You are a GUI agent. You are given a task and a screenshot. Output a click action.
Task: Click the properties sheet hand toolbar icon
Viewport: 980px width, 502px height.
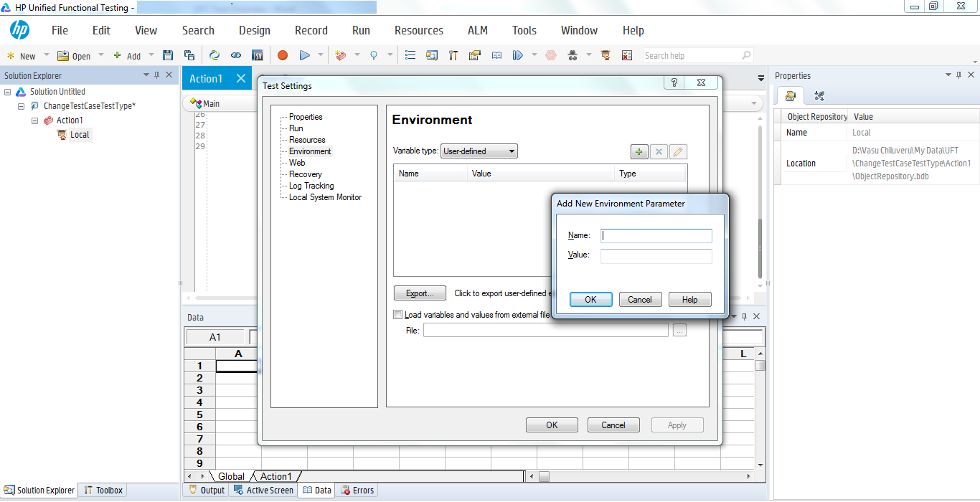click(x=474, y=55)
